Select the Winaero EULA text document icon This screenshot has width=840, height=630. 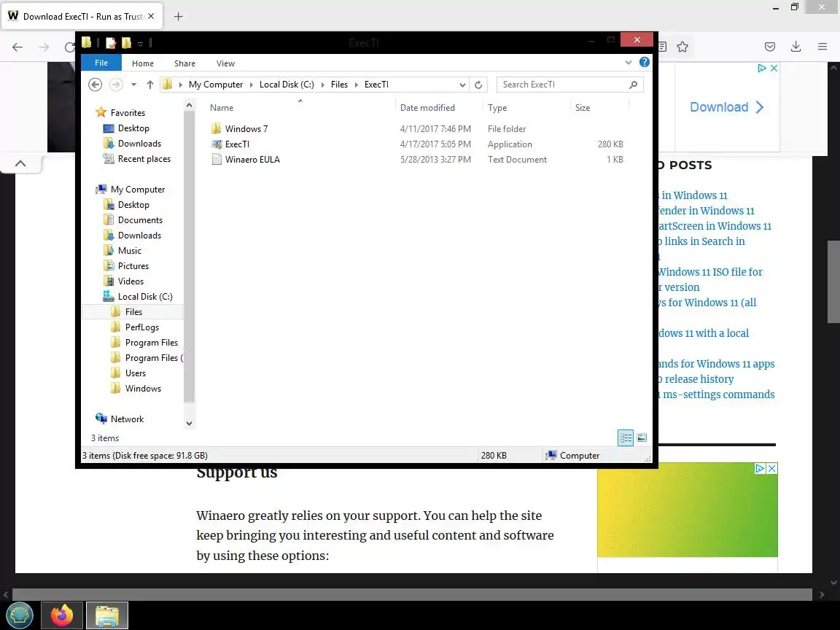tap(216, 159)
